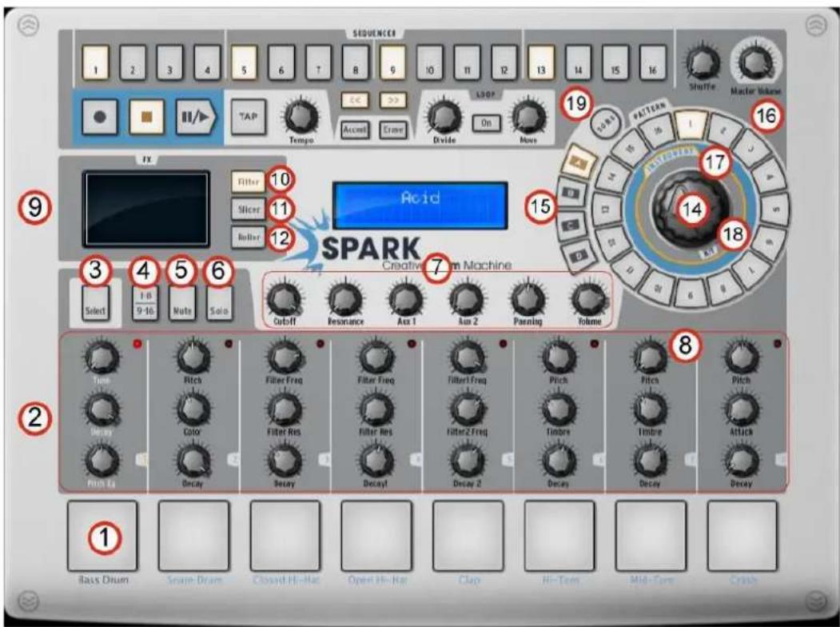
Task: Toggle sequencer step 5
Action: [x=245, y=62]
